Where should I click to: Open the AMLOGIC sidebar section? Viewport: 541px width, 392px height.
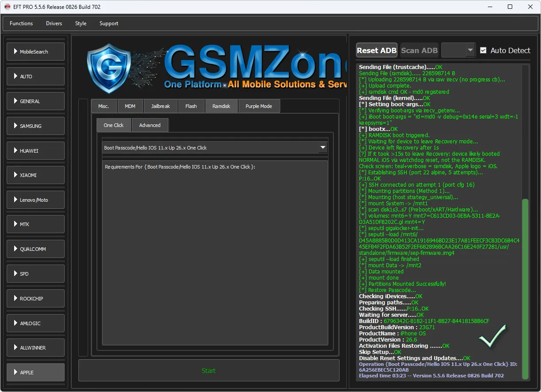[35, 323]
